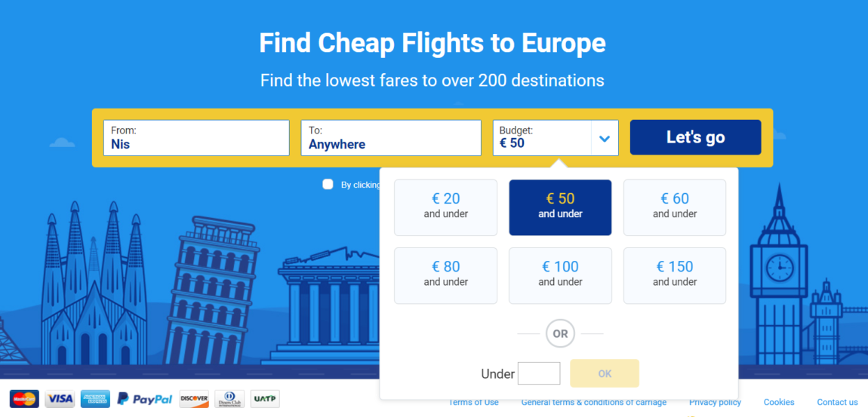
Task: Open the Privacy policy link
Action: [715, 402]
